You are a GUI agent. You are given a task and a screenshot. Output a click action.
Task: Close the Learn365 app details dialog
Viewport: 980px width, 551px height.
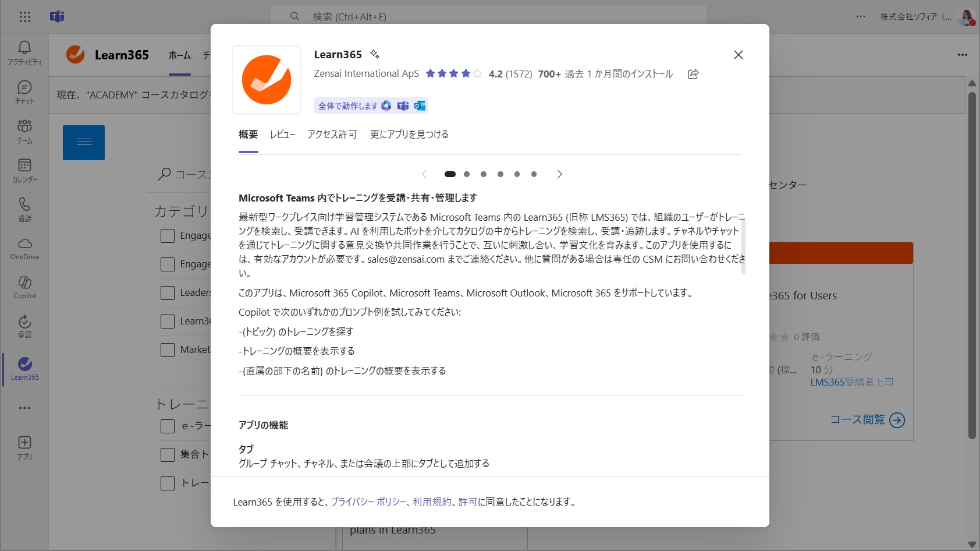738,55
